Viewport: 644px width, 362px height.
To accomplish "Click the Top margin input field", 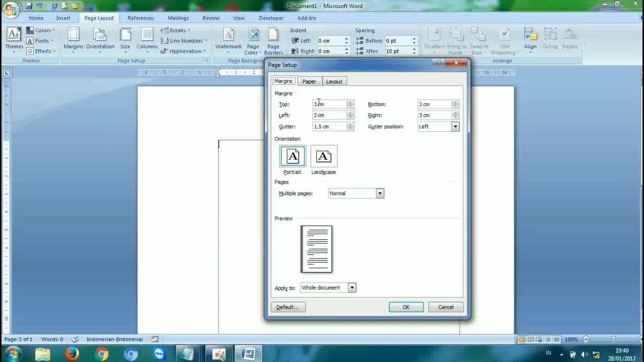I will tap(330, 104).
